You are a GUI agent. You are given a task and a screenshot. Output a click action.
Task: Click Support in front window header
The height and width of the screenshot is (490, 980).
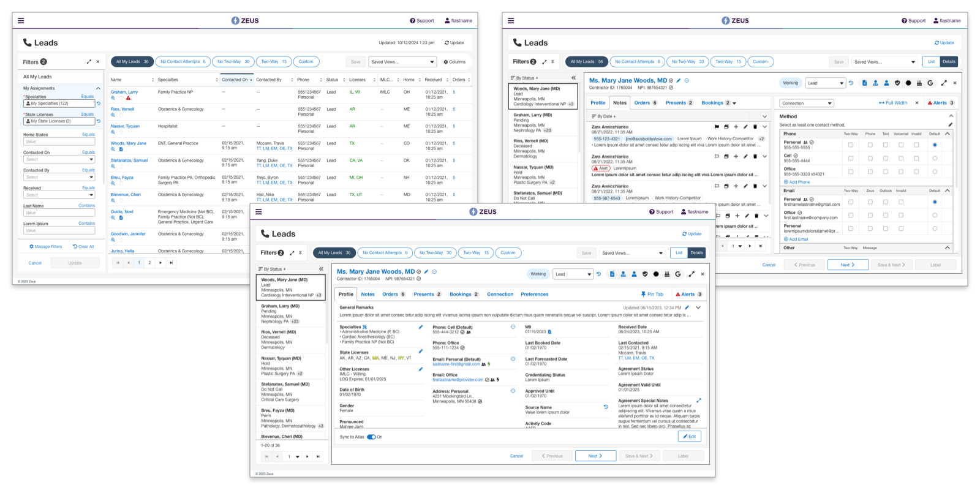[661, 212]
